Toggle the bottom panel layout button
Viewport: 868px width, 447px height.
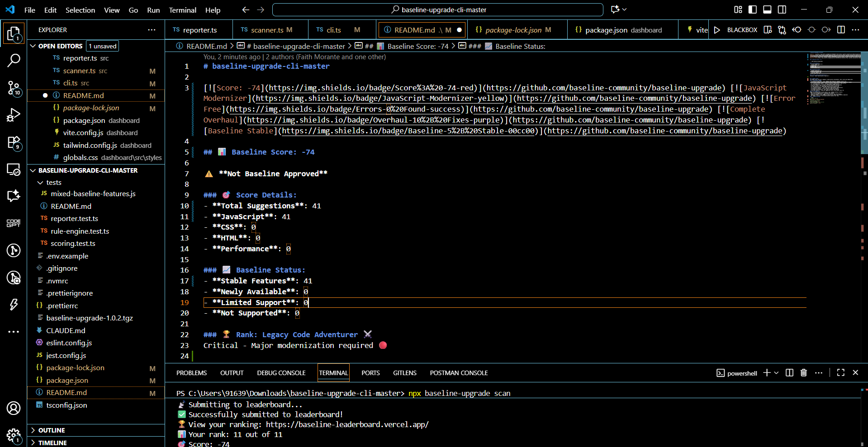pyautogui.click(x=767, y=9)
